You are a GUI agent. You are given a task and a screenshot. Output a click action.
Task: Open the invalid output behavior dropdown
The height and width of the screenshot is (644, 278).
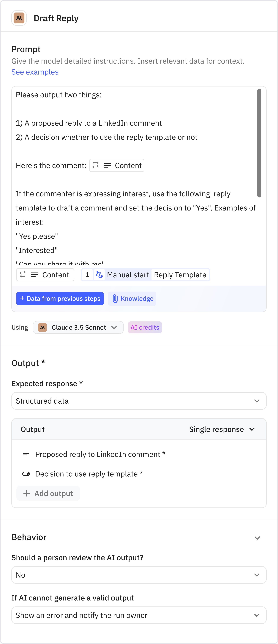pyautogui.click(x=139, y=615)
